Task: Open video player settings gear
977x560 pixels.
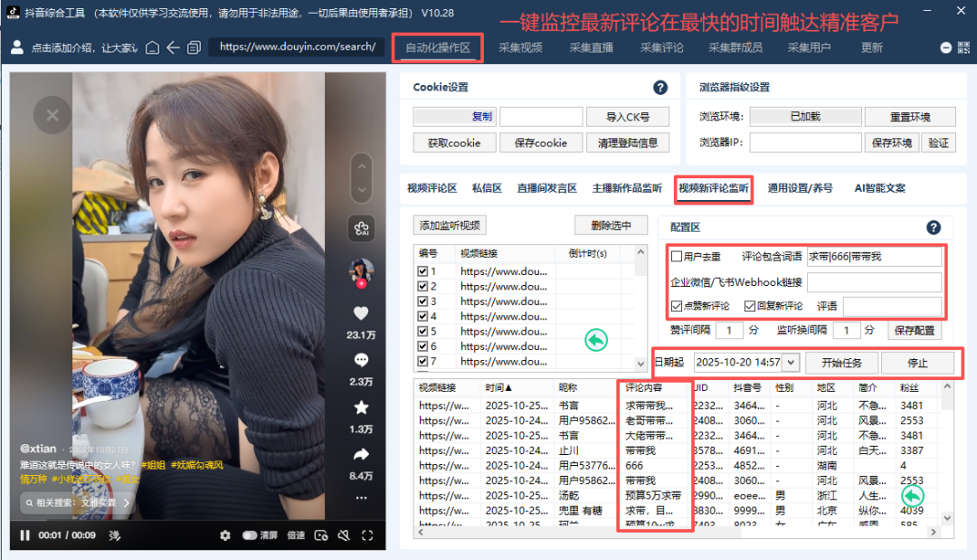Action: click(225, 535)
